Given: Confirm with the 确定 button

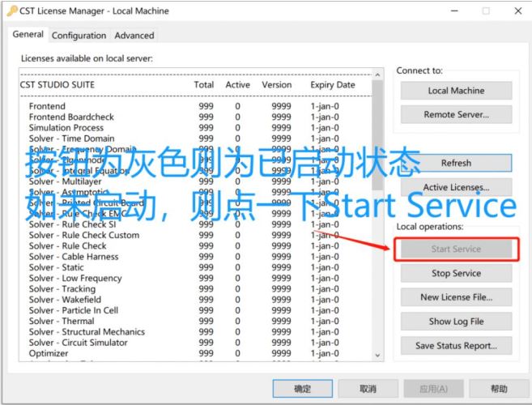Looking at the screenshot, I should click(302, 389).
